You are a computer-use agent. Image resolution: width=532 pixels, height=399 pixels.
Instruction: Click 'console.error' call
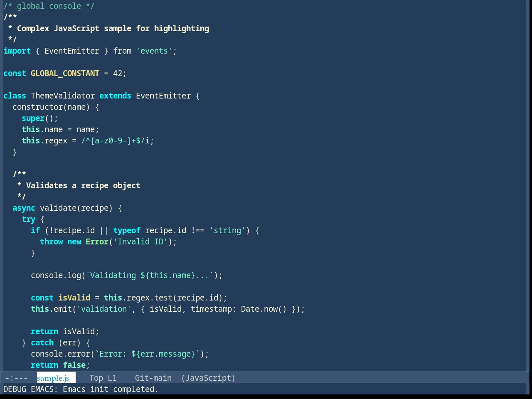(60, 354)
